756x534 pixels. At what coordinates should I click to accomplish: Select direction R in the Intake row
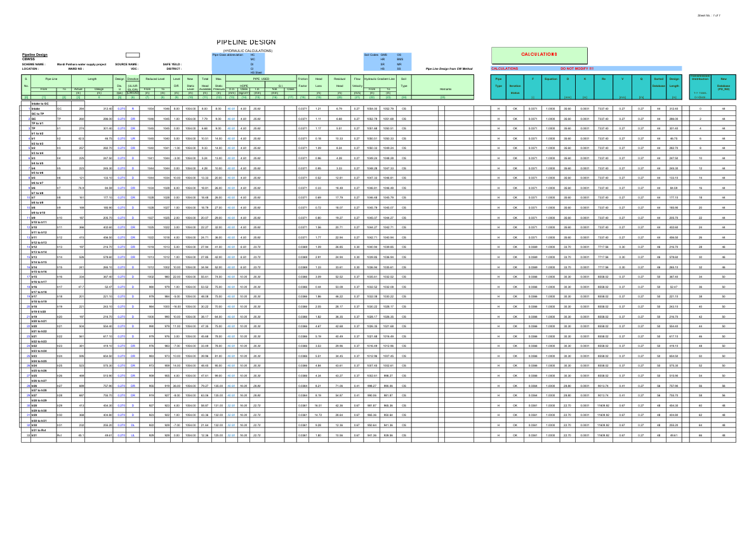click(133, 109)
